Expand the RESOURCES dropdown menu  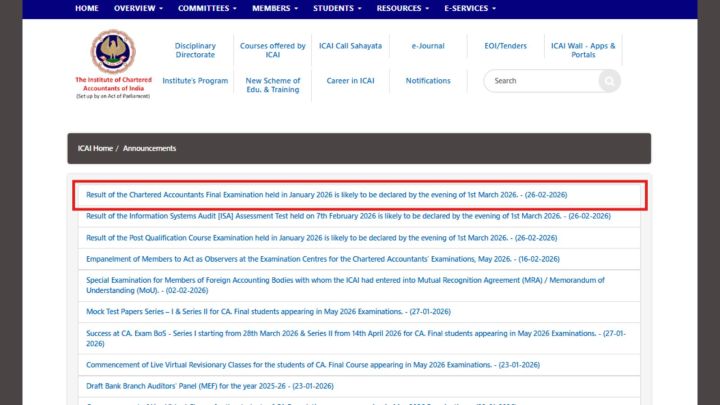403,8
